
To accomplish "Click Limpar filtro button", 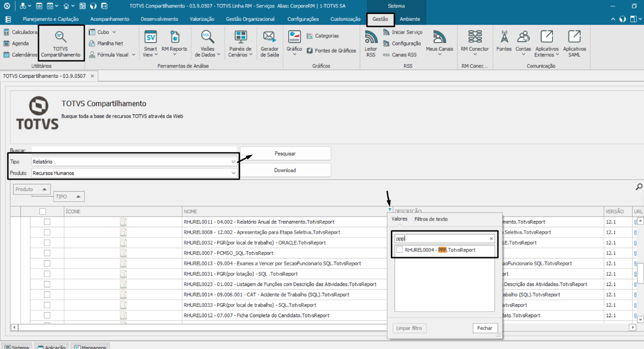I will [x=409, y=328].
